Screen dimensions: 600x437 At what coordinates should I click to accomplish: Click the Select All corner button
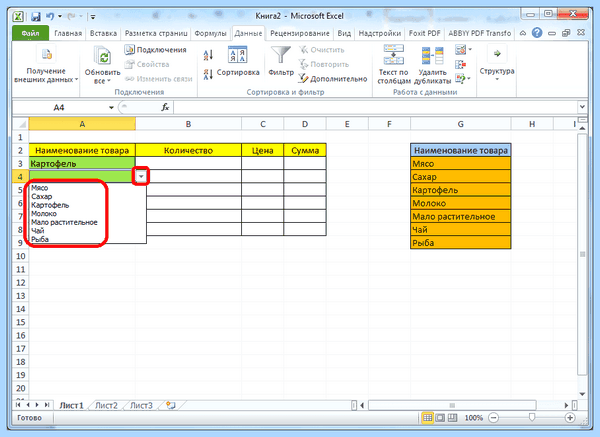[x=21, y=124]
